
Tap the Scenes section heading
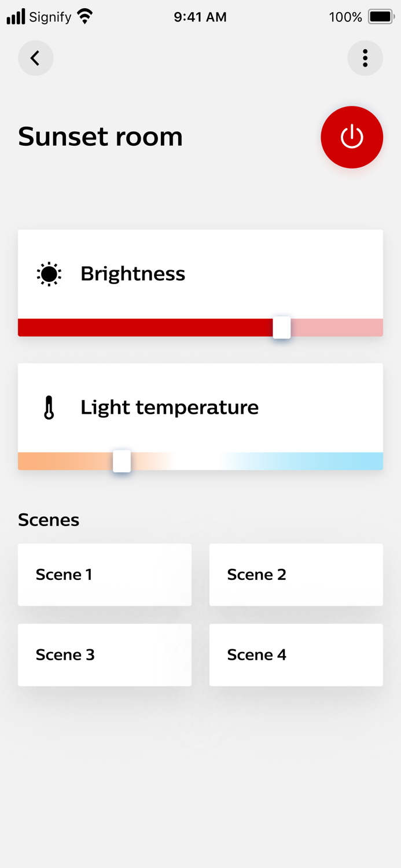tap(49, 520)
